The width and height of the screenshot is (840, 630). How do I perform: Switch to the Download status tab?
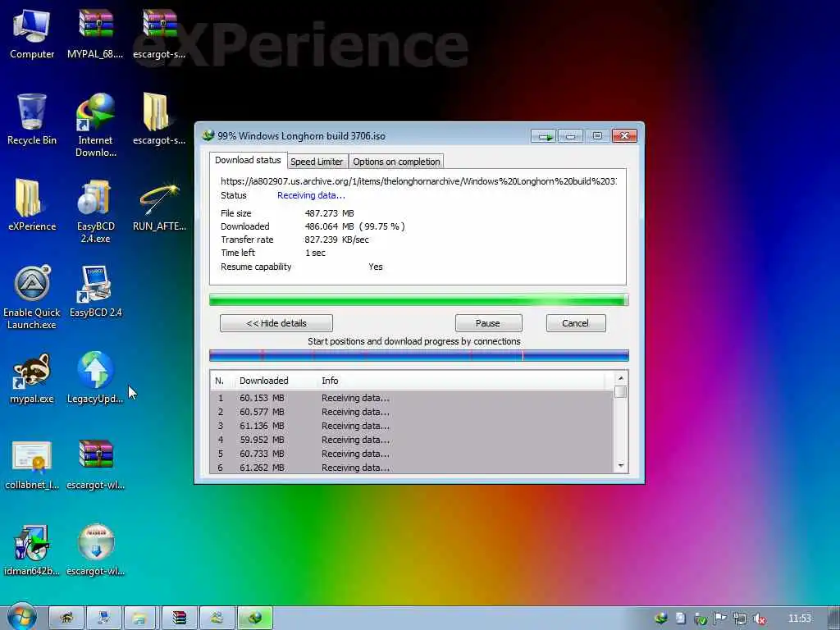coord(248,160)
